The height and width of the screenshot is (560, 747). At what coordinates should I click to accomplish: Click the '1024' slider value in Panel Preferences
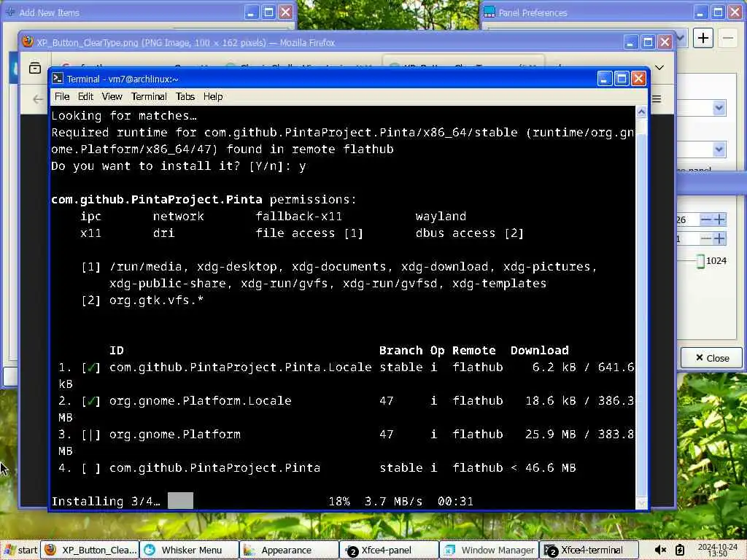coord(716,261)
